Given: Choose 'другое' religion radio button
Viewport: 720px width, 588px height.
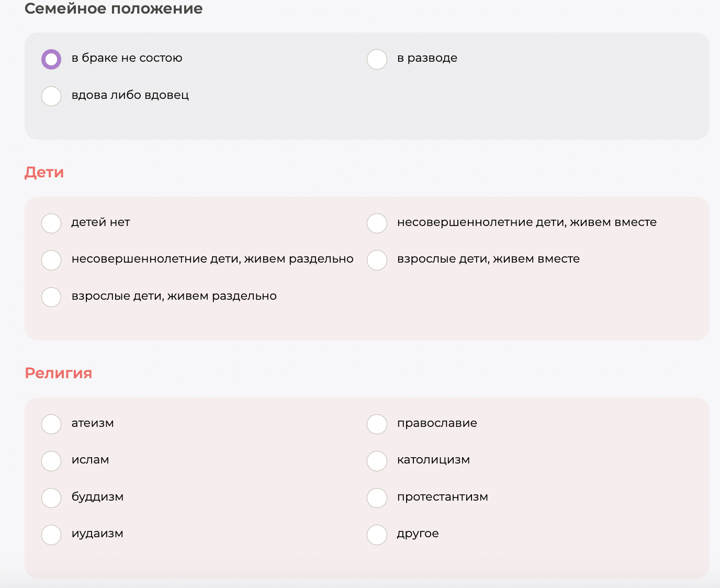Looking at the screenshot, I should (x=377, y=535).
